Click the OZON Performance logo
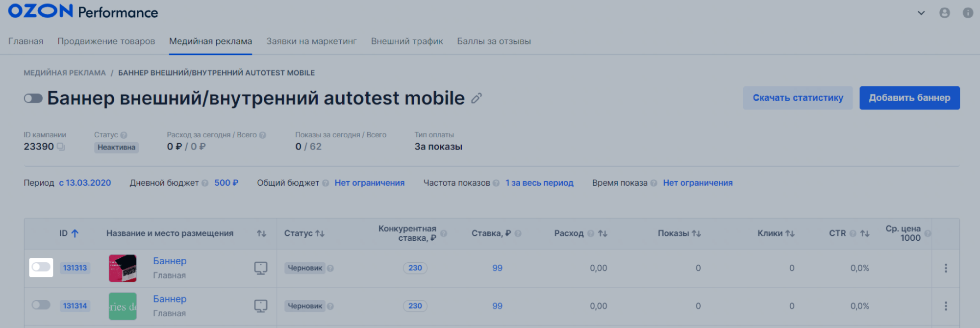 [83, 11]
